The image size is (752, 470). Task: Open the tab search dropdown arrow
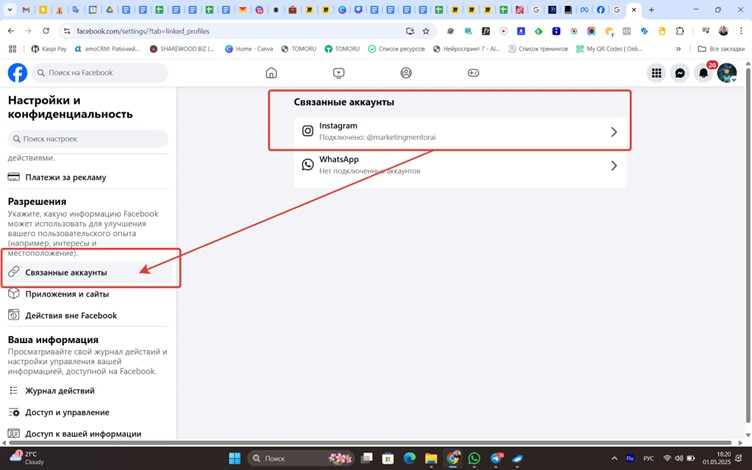pos(10,10)
